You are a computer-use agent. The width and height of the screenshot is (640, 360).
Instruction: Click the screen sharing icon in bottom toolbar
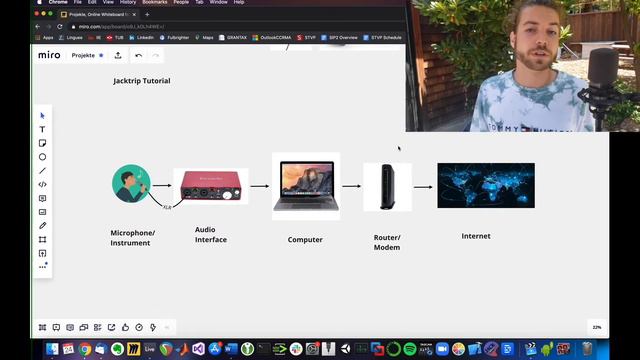pyautogui.click(x=111, y=327)
